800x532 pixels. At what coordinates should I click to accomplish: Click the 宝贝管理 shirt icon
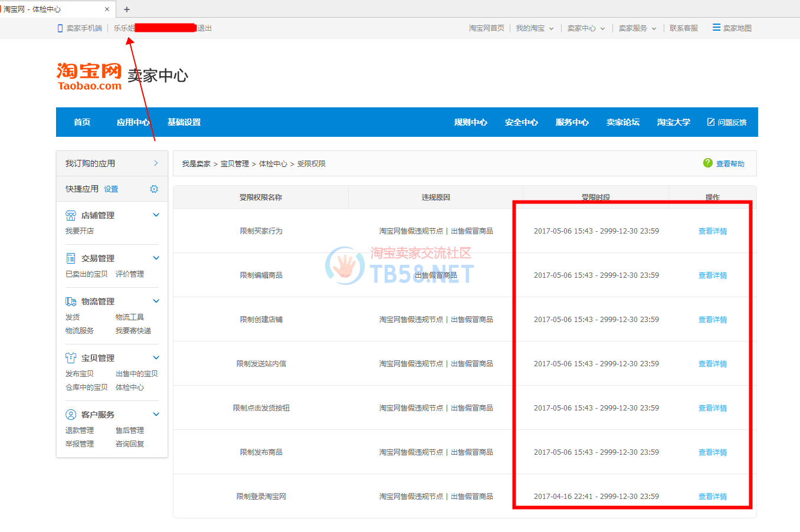71,358
